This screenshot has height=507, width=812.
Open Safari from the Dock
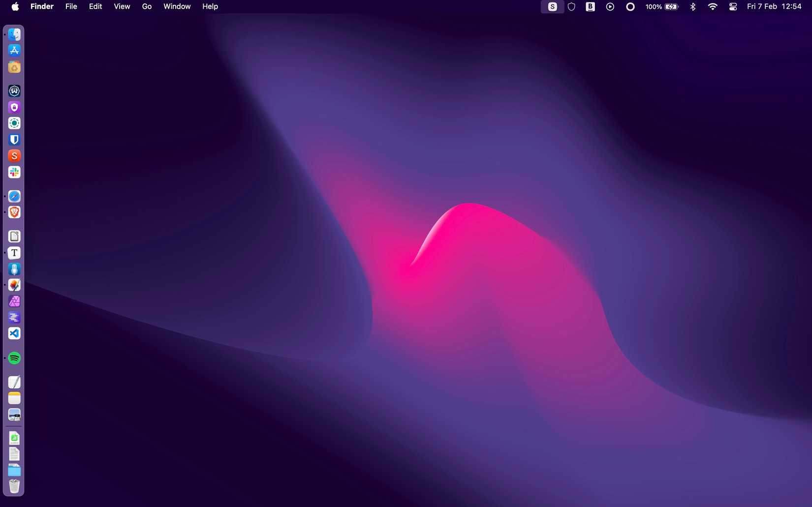pos(14,196)
